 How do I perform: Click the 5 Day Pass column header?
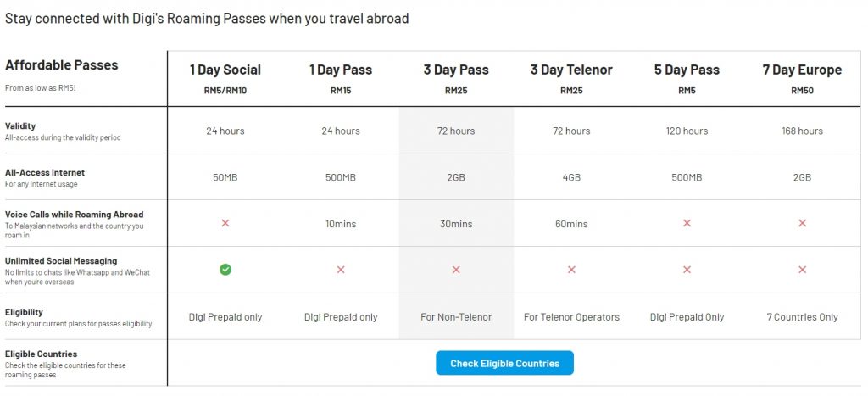coord(687,70)
